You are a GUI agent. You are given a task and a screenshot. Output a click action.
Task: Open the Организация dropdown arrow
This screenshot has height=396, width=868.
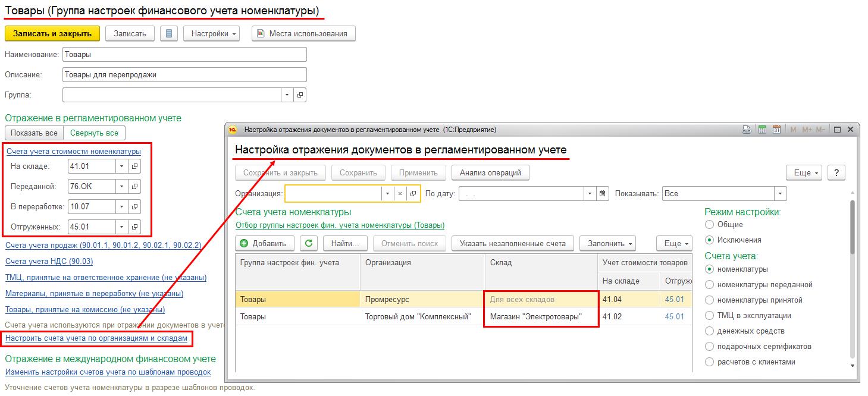(387, 194)
